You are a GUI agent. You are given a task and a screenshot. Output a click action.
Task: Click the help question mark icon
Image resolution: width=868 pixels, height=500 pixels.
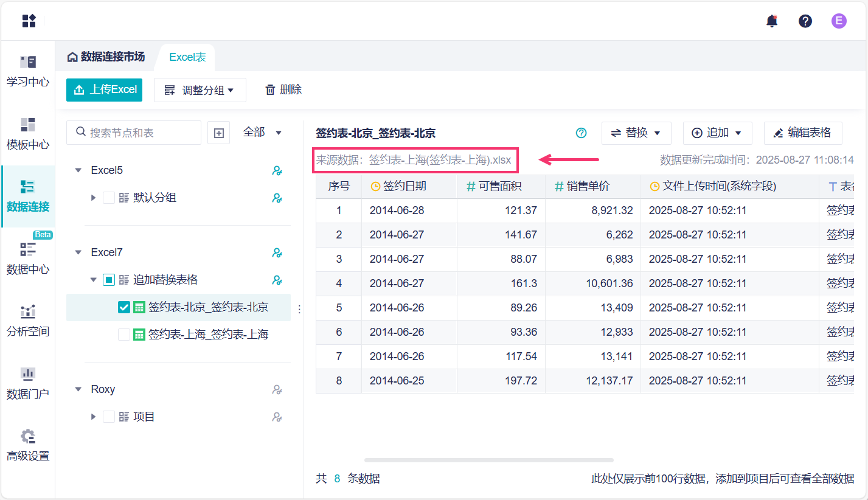(805, 21)
